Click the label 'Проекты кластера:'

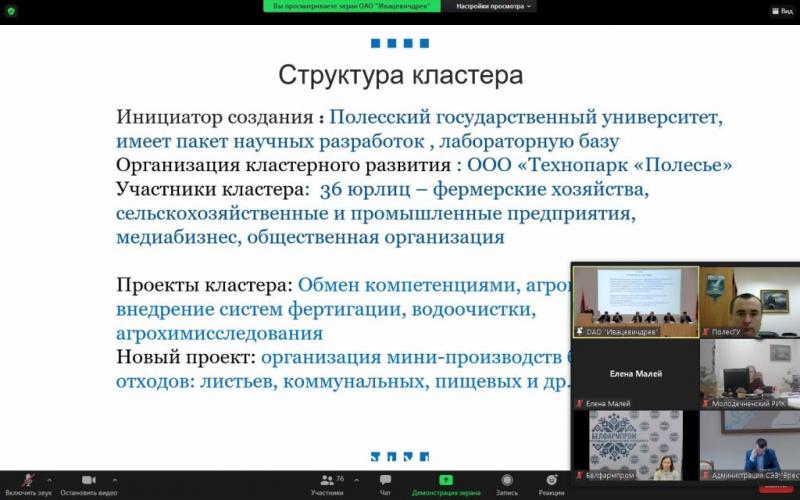tap(205, 285)
